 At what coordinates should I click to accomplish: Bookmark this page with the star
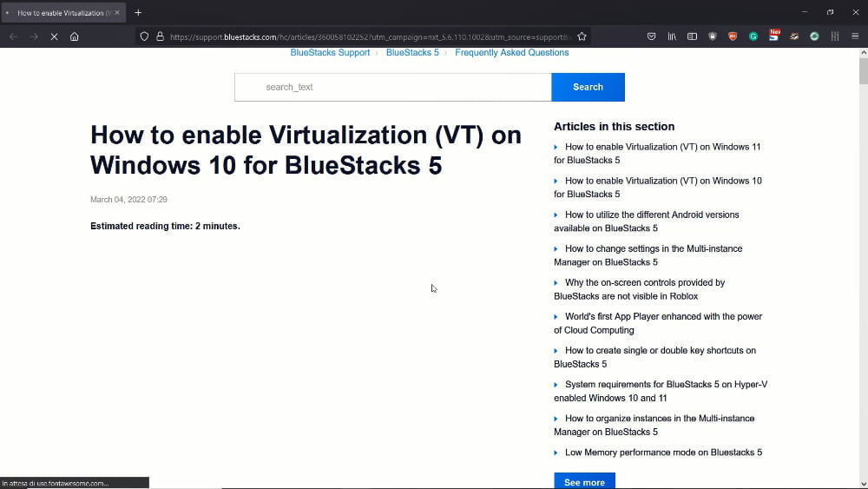[x=582, y=36]
